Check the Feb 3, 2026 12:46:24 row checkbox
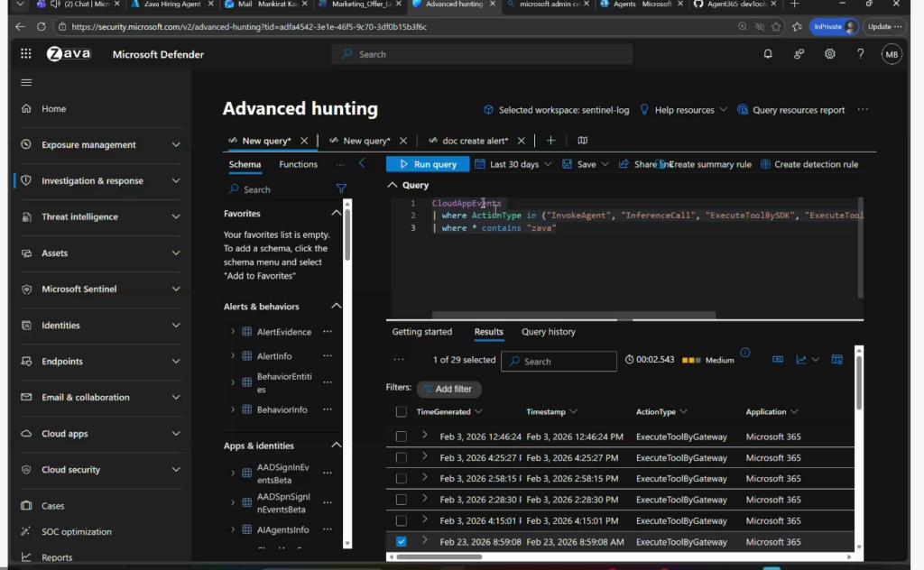This screenshot has height=570, width=924. 402,437
